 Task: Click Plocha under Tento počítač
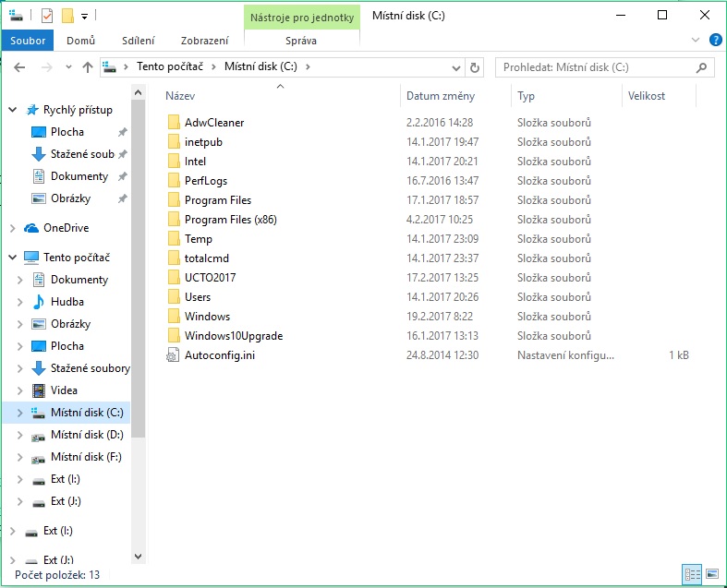click(x=67, y=346)
